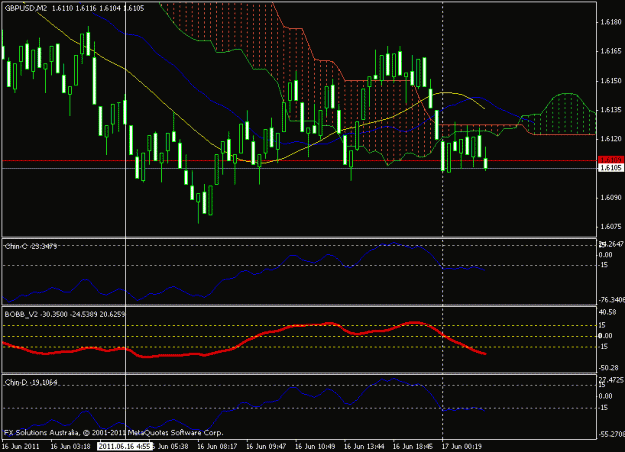
Task: Click the green-dotted Ichimoku cloud area
Action: click(x=566, y=116)
